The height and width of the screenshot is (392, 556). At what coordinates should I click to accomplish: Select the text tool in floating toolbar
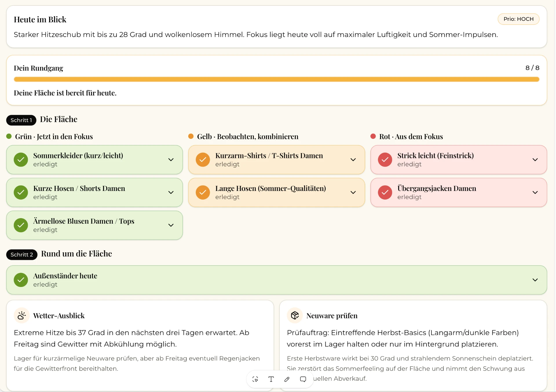coord(271,379)
